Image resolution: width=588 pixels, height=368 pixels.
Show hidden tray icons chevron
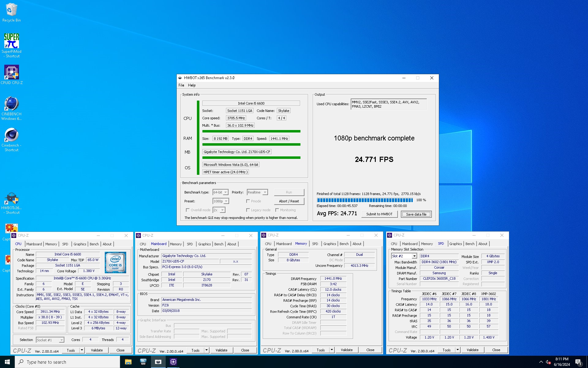[541, 362]
